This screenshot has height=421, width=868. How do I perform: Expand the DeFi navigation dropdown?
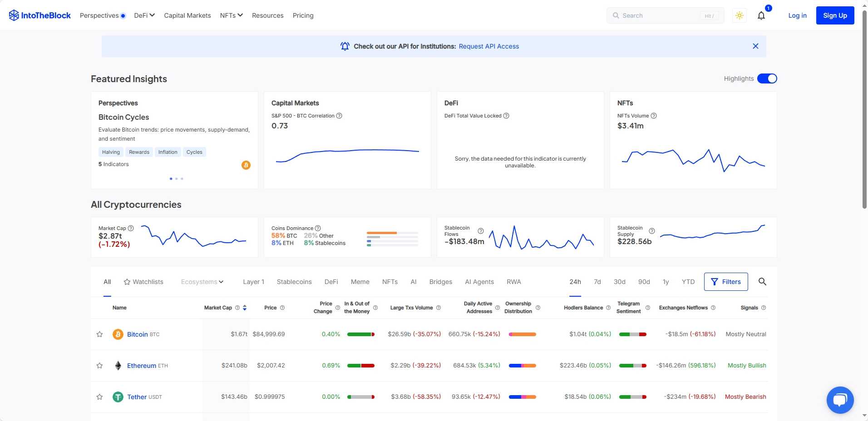(144, 15)
